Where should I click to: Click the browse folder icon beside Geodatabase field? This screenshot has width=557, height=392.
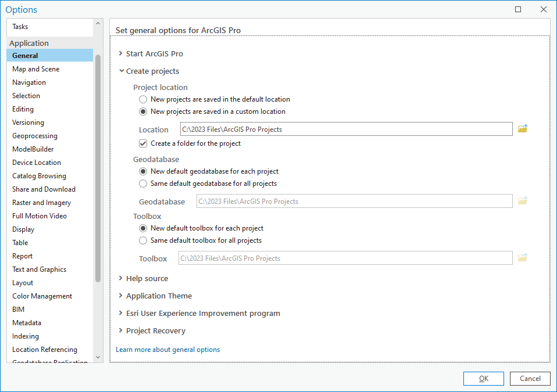point(523,201)
